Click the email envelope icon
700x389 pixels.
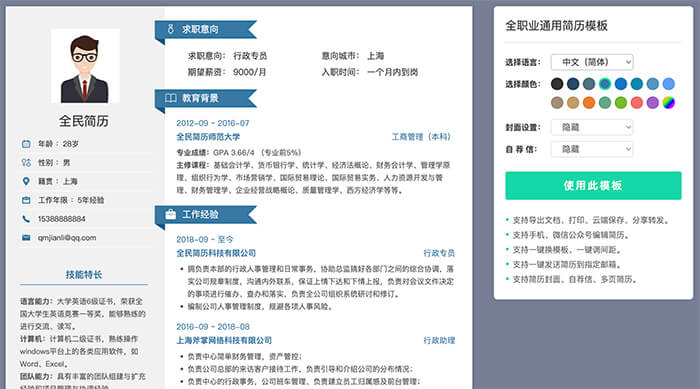point(26,238)
